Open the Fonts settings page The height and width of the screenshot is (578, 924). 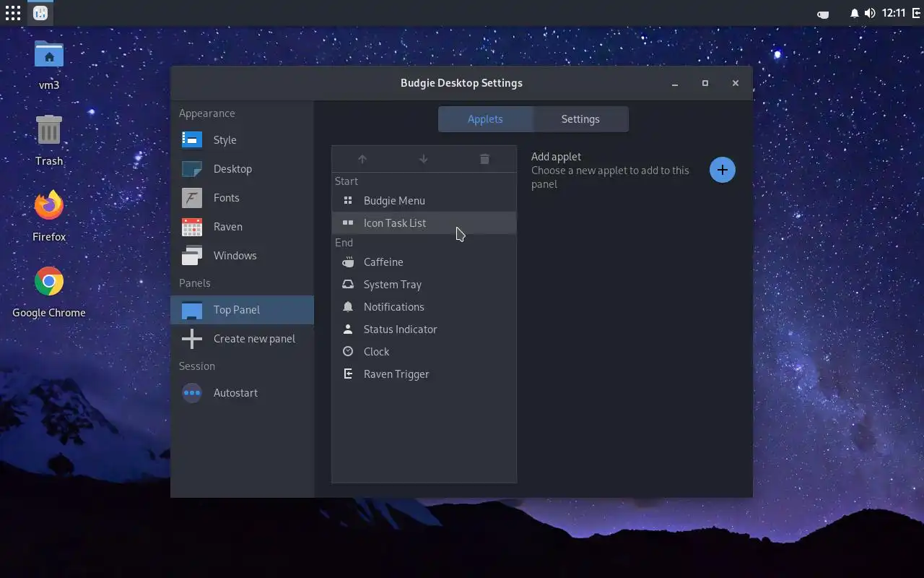pyautogui.click(x=243, y=198)
